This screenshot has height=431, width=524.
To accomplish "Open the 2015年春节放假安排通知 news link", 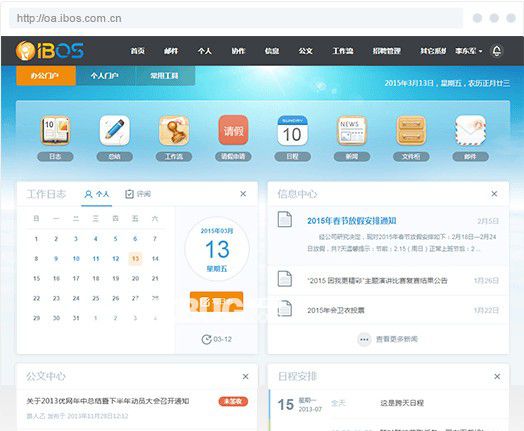I will (352, 221).
